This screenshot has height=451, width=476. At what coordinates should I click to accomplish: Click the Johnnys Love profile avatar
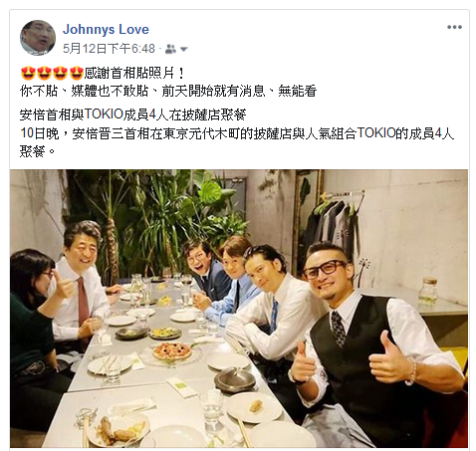tap(38, 38)
